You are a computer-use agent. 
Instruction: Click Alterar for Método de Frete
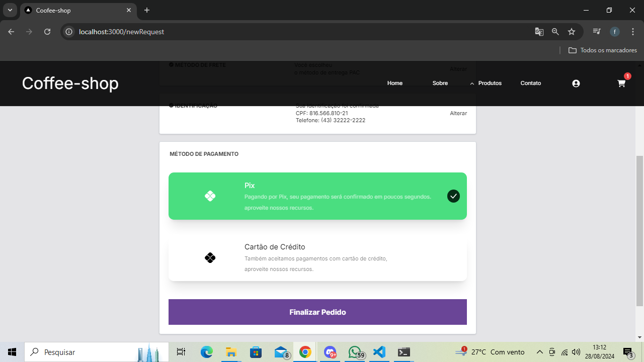pyautogui.click(x=458, y=69)
